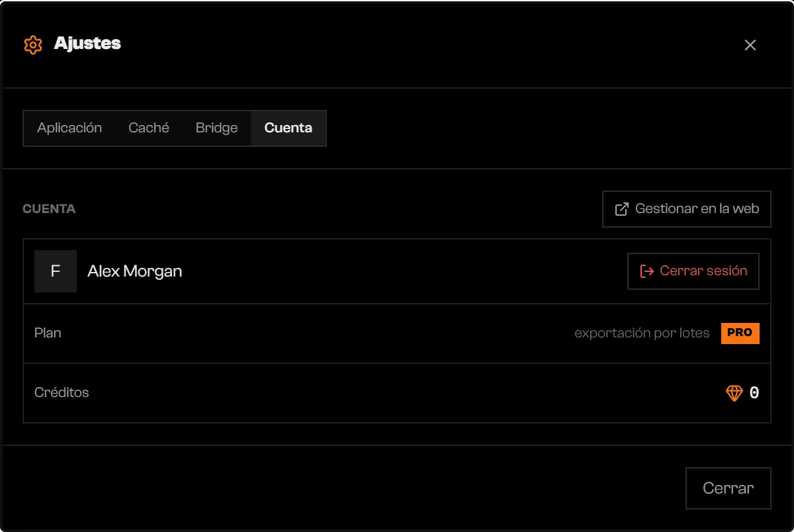Click the Créditos row label

62,392
